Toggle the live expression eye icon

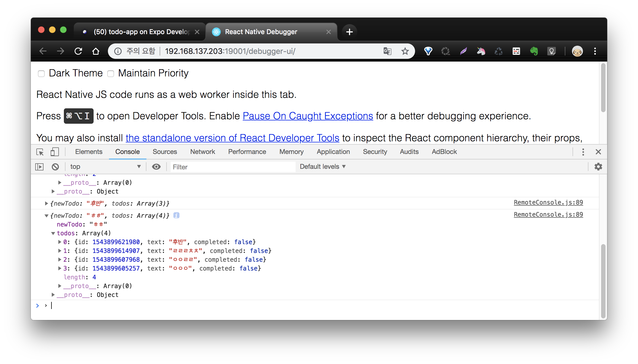tap(156, 167)
